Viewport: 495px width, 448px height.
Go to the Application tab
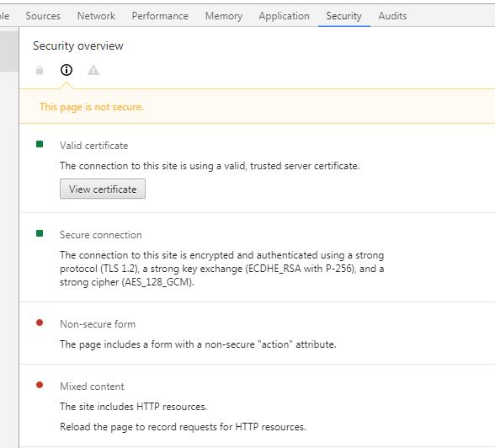pos(285,16)
